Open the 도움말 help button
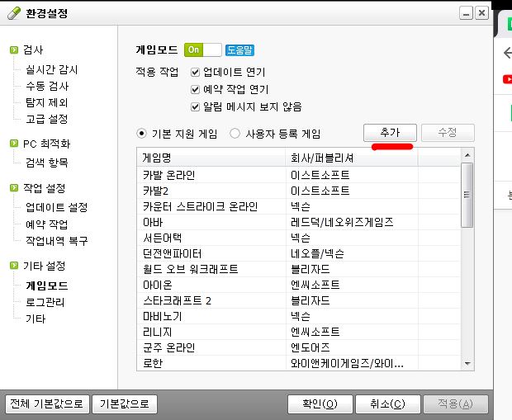 239,50
